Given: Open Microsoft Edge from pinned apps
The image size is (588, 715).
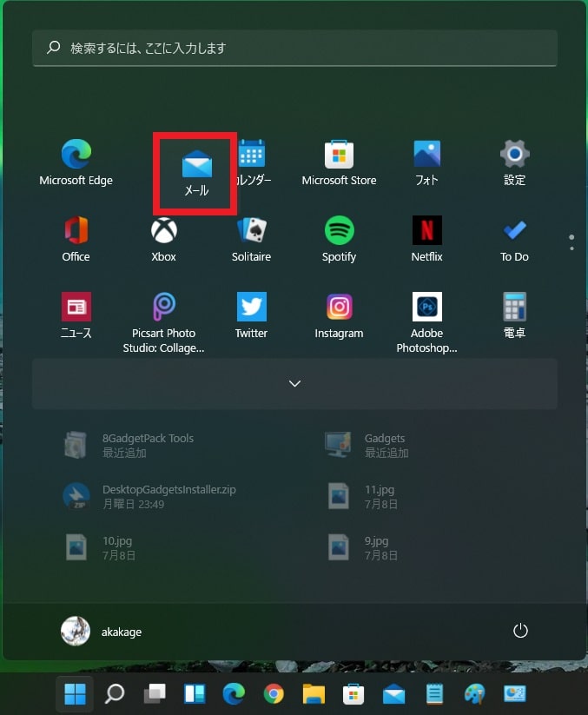Looking at the screenshot, I should pos(76,162).
